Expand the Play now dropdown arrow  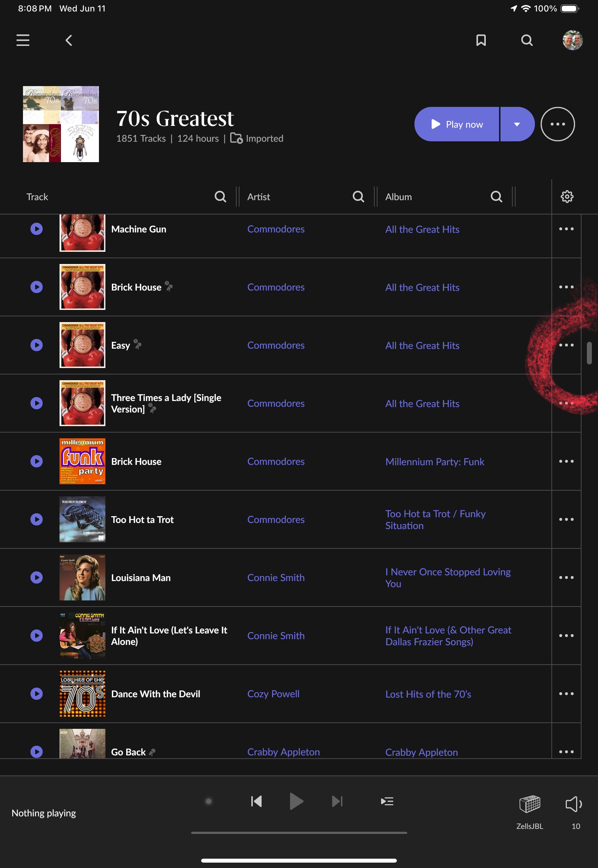517,124
